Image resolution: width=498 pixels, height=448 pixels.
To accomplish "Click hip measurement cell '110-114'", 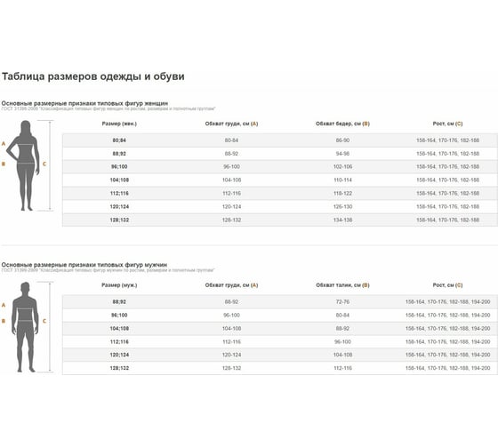I will tap(342, 180).
